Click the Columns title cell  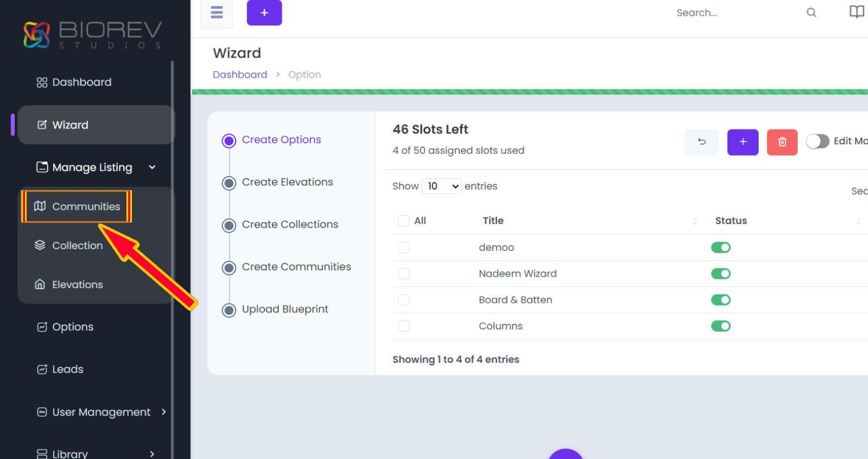500,326
